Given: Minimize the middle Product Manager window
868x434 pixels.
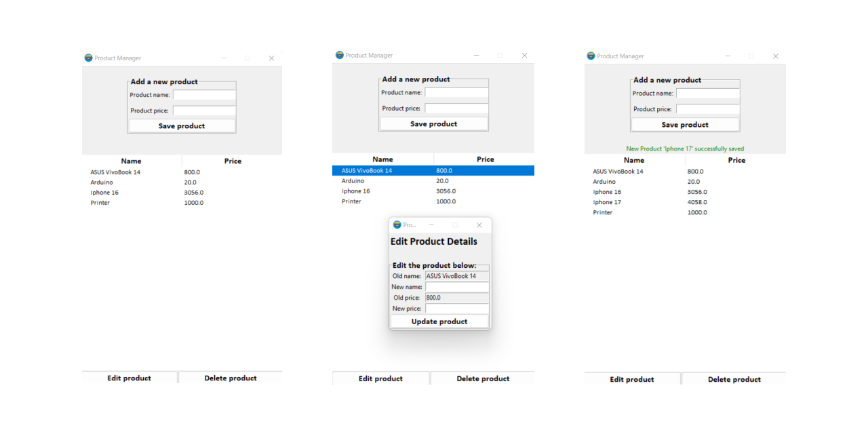Looking at the screenshot, I should point(476,55).
